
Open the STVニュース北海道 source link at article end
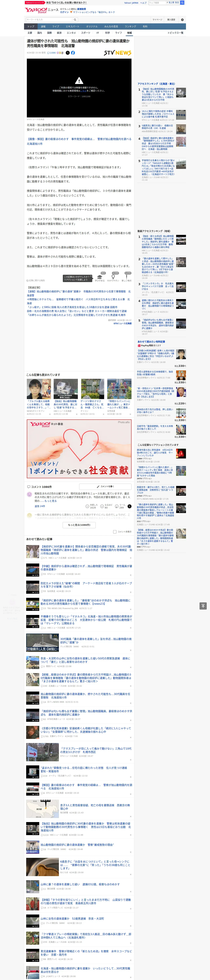click(x=122, y=324)
